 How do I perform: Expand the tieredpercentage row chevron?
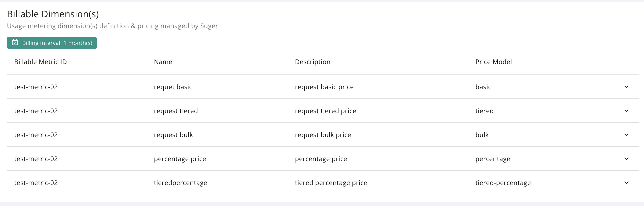[x=626, y=183]
